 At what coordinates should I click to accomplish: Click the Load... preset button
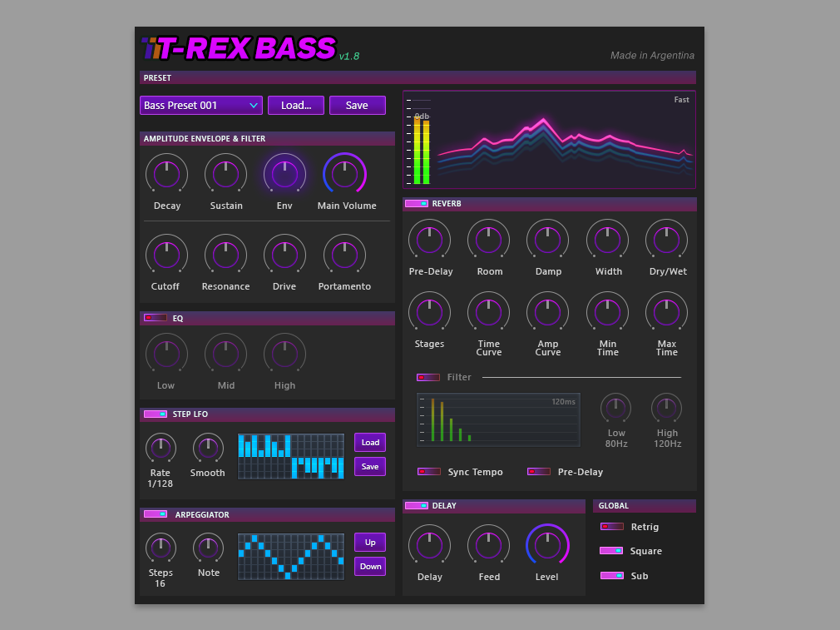click(x=295, y=105)
